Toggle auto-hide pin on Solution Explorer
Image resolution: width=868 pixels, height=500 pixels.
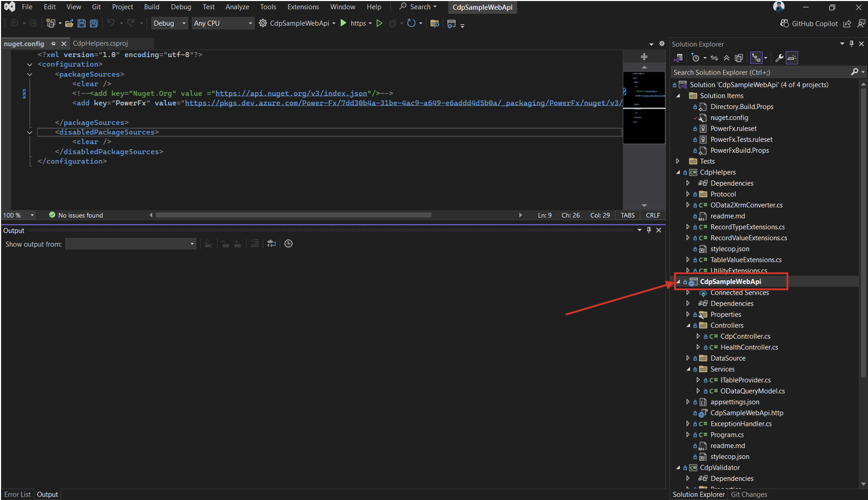point(852,44)
